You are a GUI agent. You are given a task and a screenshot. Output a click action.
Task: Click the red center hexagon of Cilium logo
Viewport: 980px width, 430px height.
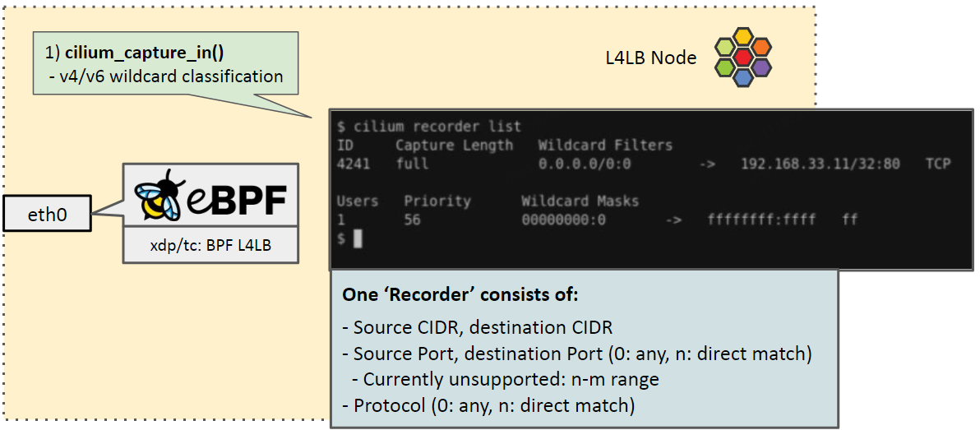743,58
